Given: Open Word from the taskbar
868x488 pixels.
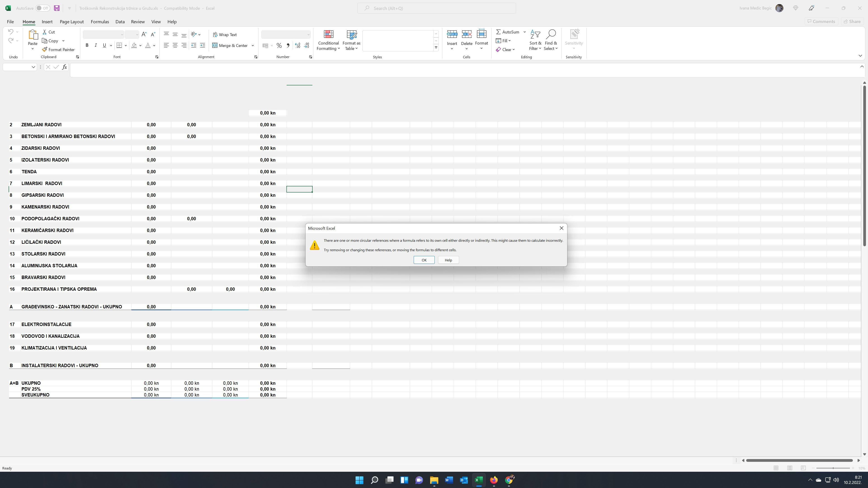Looking at the screenshot, I should 449,480.
